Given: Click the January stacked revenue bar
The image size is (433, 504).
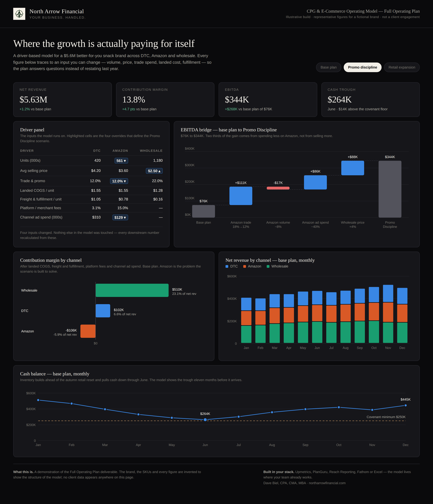Looking at the screenshot, I should 246,320.
